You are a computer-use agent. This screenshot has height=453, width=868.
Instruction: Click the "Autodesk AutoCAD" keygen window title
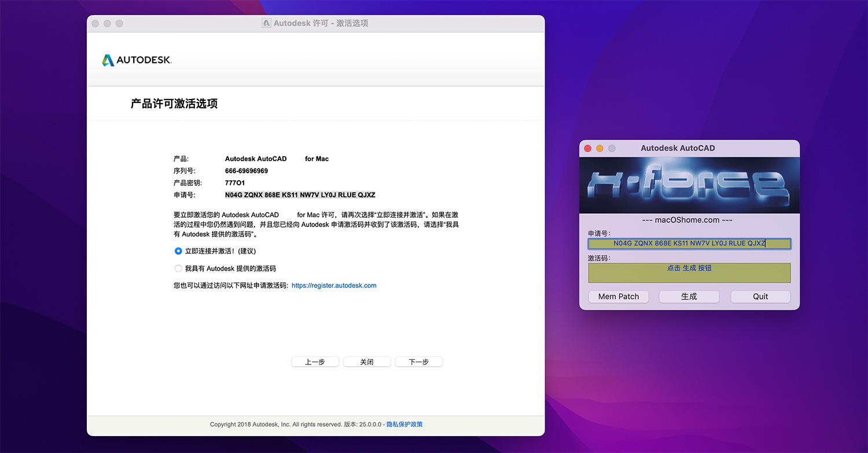pyautogui.click(x=678, y=148)
